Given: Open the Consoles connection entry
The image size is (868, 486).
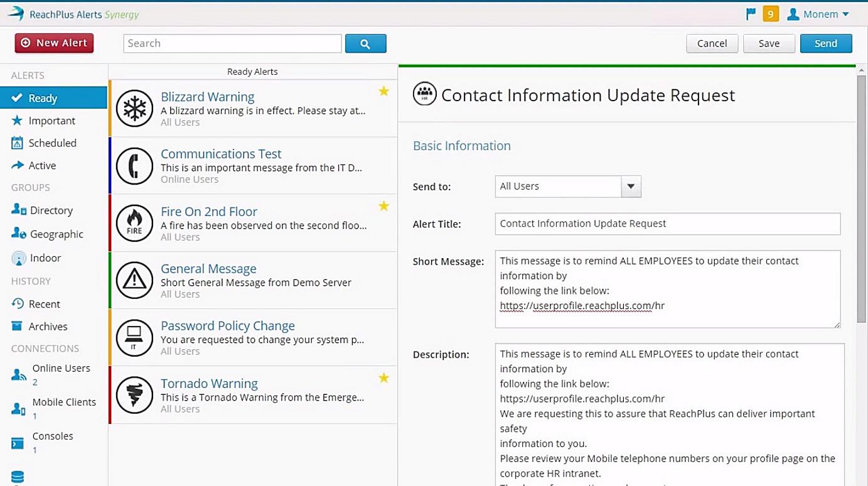Looking at the screenshot, I should [x=53, y=436].
